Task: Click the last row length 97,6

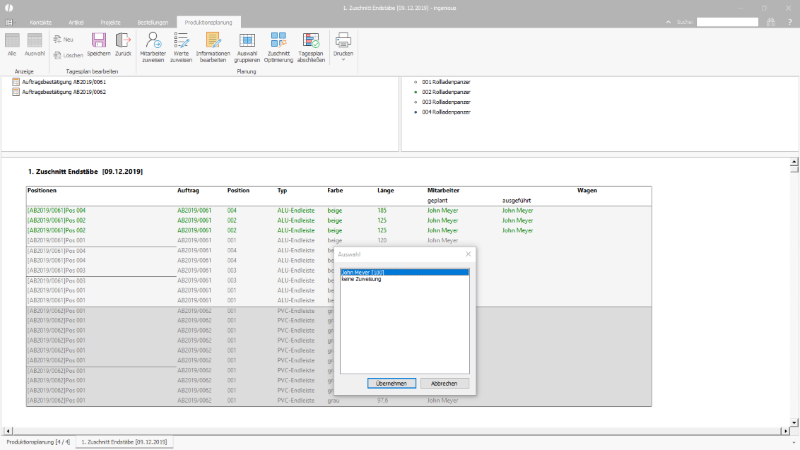Action: coord(382,401)
